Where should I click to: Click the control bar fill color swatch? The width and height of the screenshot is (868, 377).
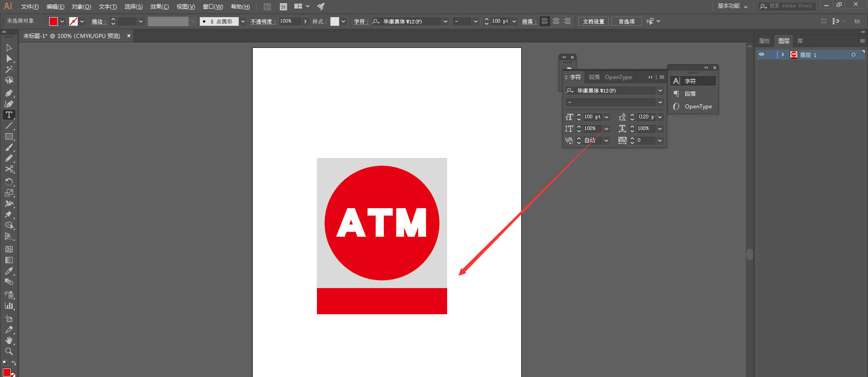(x=53, y=21)
